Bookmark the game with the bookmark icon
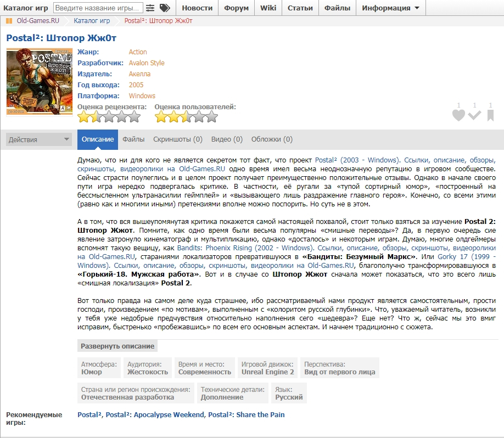 coord(490,115)
